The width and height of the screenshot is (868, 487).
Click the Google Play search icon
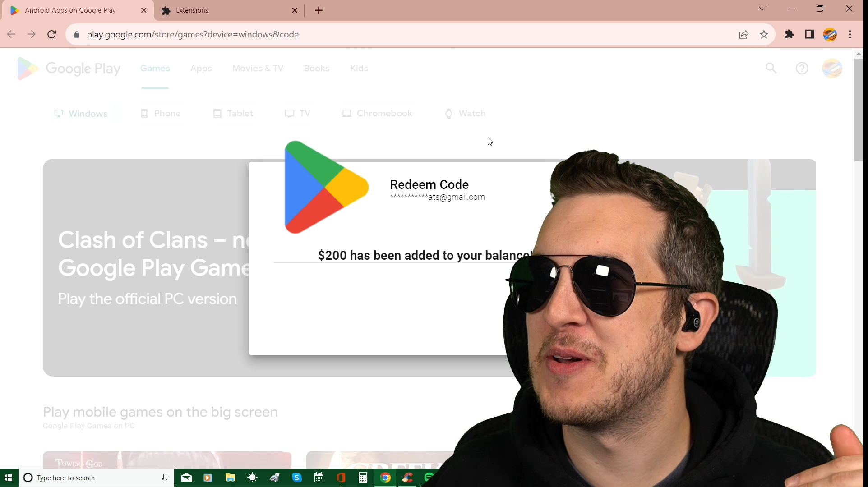771,68
